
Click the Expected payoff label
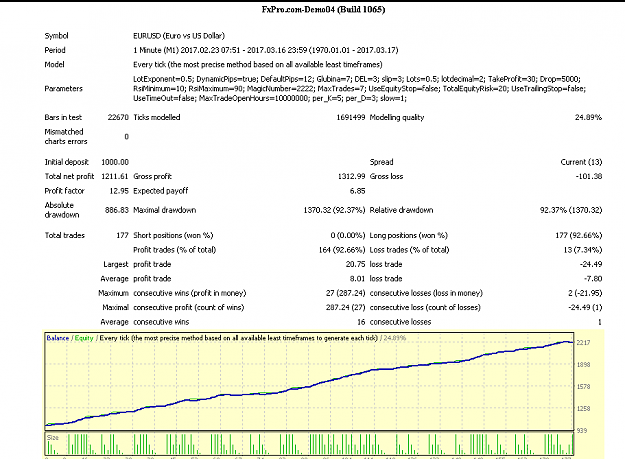click(161, 191)
